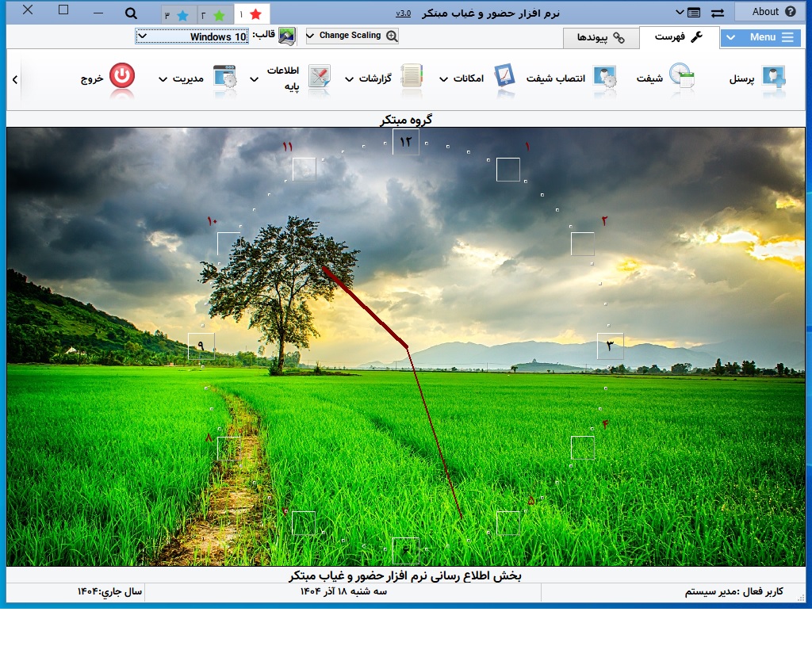Click the قالب template picture icon

[285, 35]
